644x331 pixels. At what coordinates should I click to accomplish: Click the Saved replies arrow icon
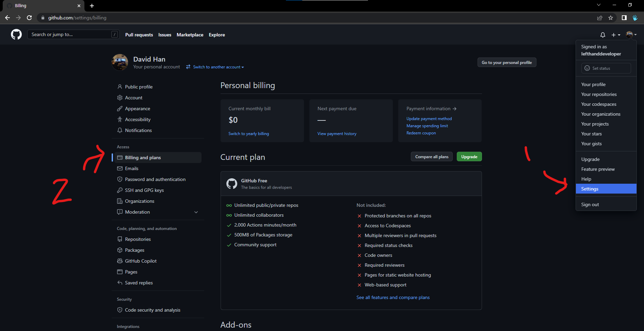120,283
